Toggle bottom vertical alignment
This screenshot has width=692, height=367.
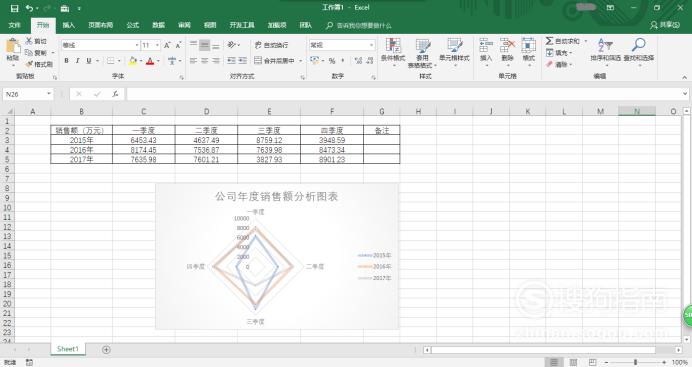point(215,45)
